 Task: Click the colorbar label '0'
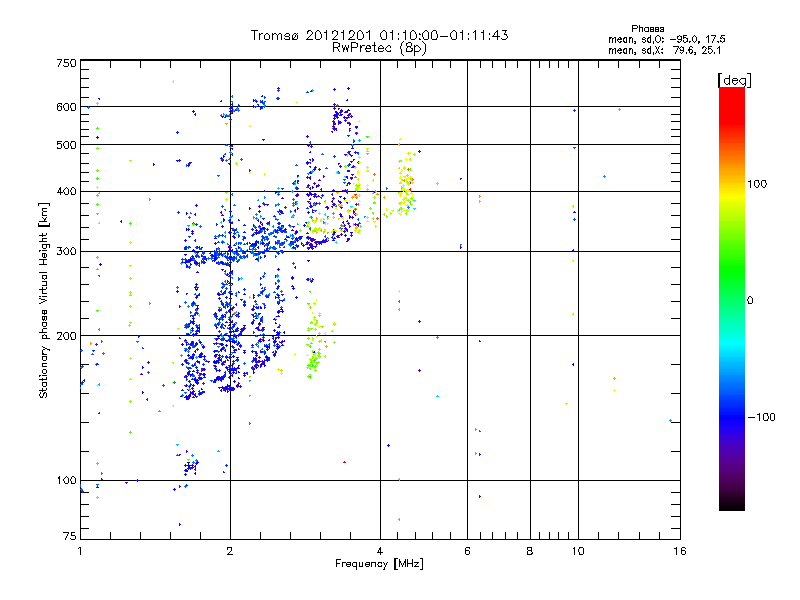coord(750,301)
